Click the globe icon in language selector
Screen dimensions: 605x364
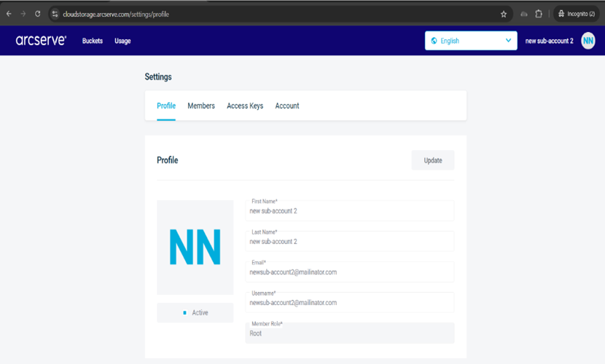coord(434,41)
